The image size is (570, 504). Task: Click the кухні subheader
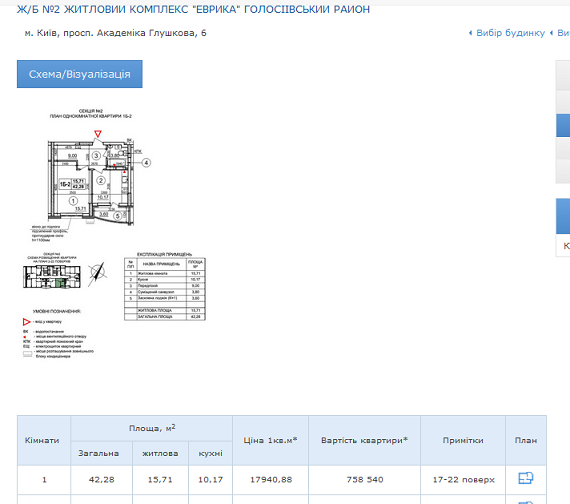210,453
